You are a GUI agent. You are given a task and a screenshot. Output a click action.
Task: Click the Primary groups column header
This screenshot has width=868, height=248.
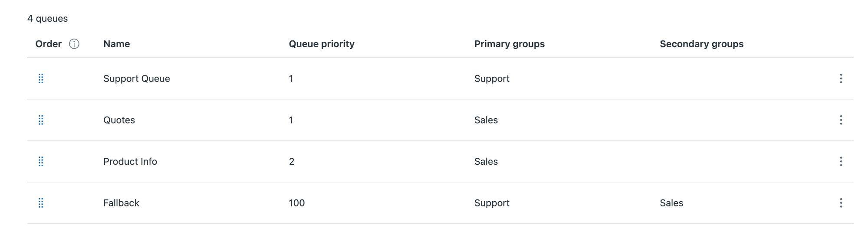509,44
